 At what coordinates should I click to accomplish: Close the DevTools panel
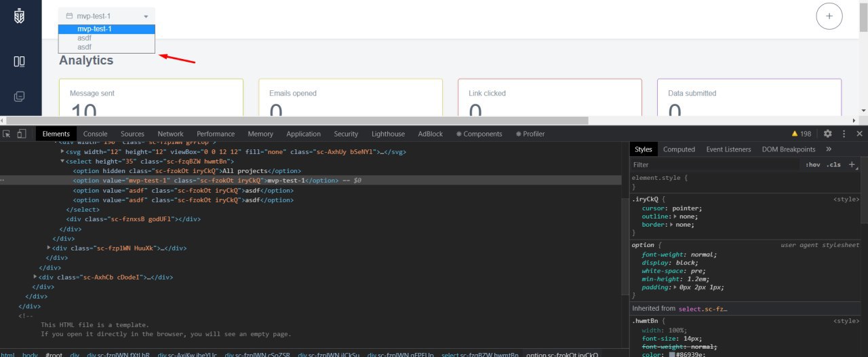tap(859, 134)
